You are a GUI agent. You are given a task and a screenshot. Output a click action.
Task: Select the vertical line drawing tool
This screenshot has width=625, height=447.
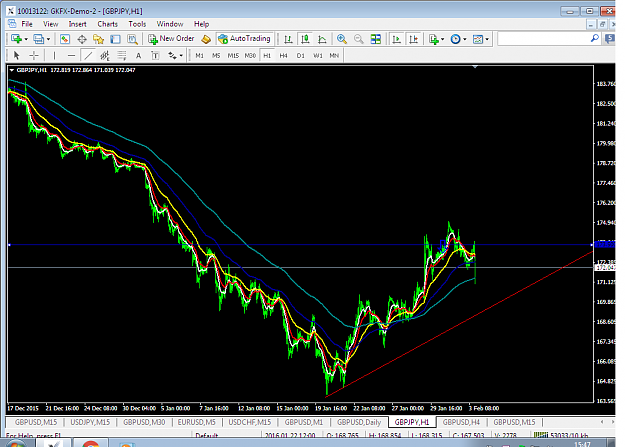(54, 55)
